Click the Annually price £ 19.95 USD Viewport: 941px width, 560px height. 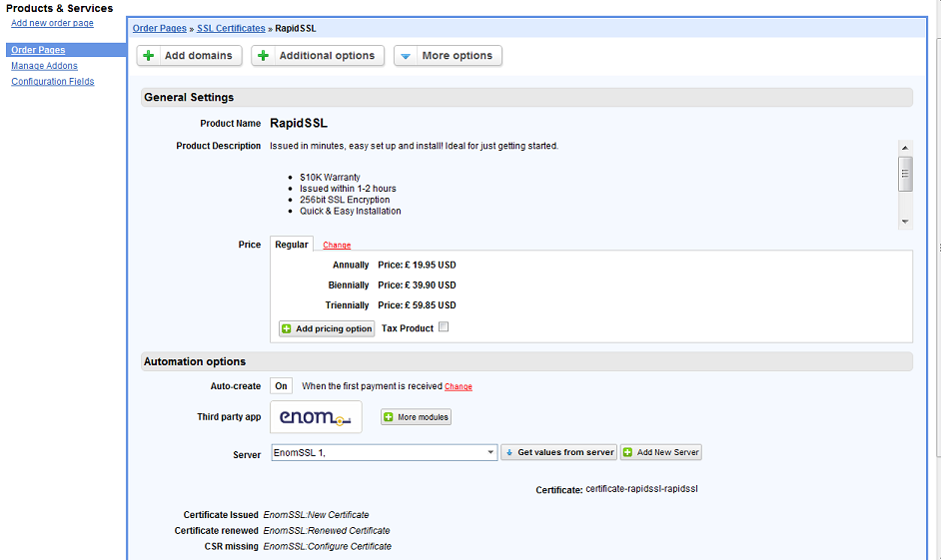pos(418,265)
